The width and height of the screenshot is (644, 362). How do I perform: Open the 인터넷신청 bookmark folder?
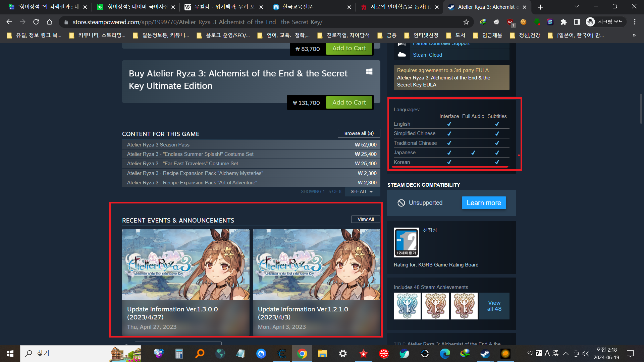[422, 35]
